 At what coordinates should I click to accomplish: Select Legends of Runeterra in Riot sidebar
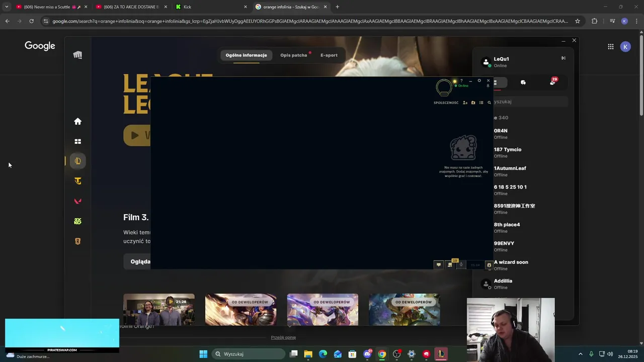pos(77,241)
